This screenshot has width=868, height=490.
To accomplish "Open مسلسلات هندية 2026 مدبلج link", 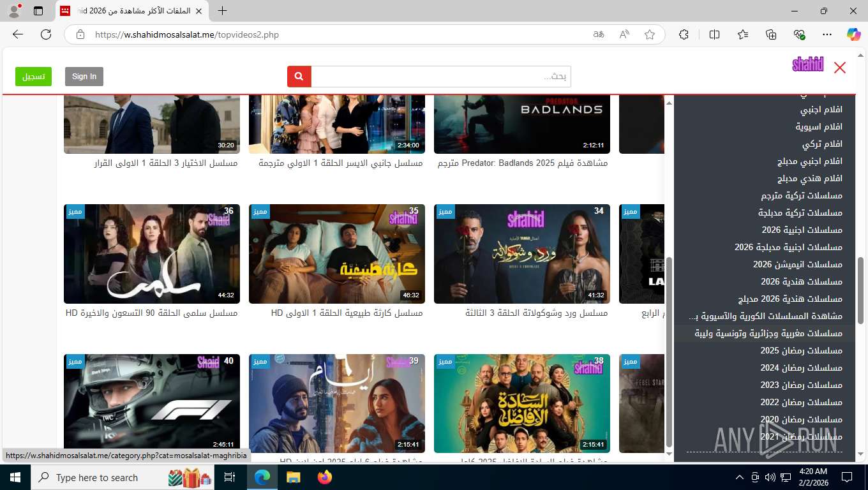I will [x=790, y=299].
